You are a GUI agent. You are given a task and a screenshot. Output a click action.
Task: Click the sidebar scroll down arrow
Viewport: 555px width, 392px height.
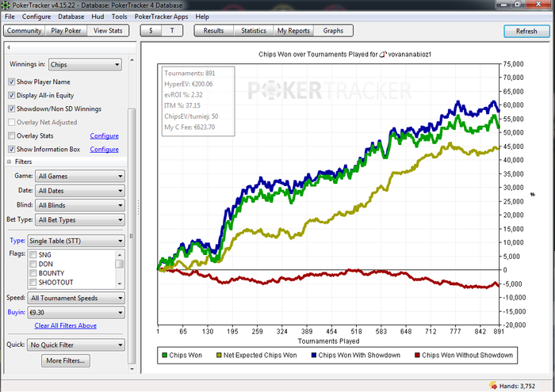point(132,369)
